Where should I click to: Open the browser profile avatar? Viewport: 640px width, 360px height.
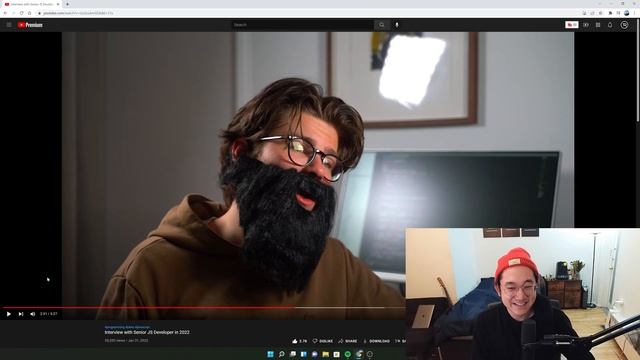(x=627, y=13)
